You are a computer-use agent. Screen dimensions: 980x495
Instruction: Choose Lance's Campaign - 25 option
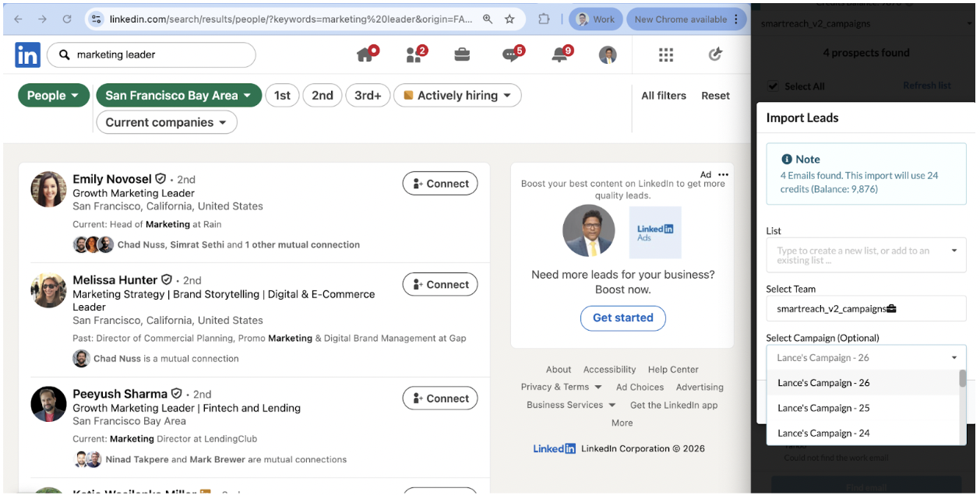tap(862, 408)
